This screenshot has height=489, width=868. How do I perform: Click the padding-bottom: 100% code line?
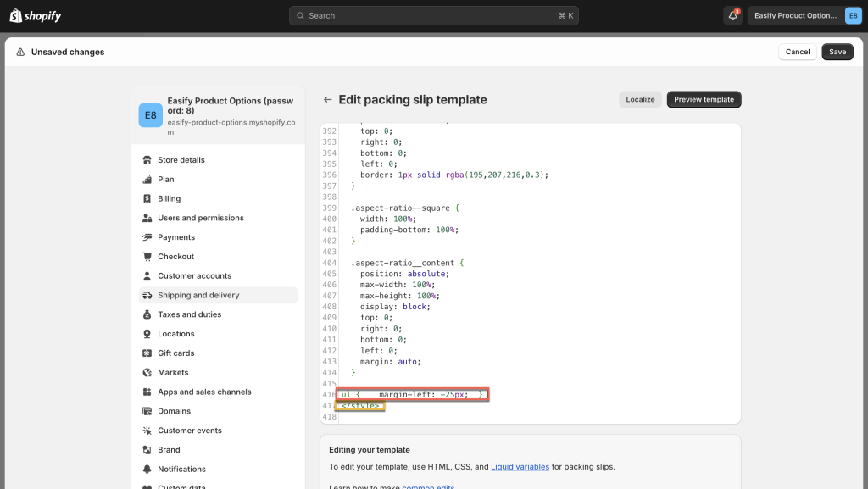(409, 231)
